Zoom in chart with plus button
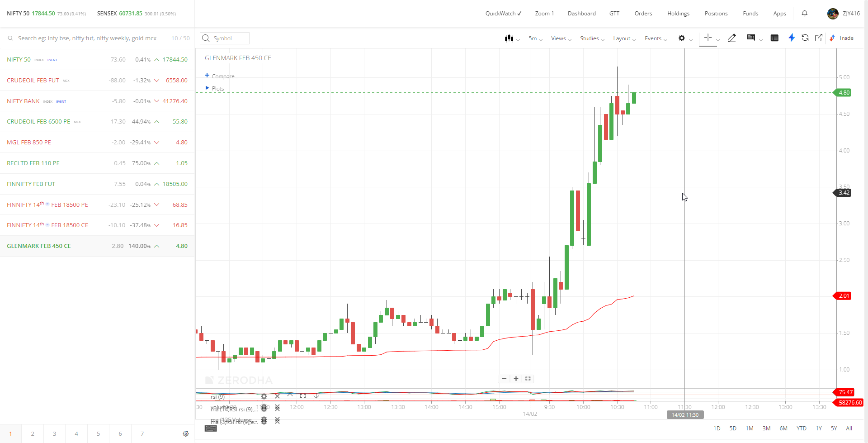Image resolution: width=868 pixels, height=443 pixels. point(516,379)
